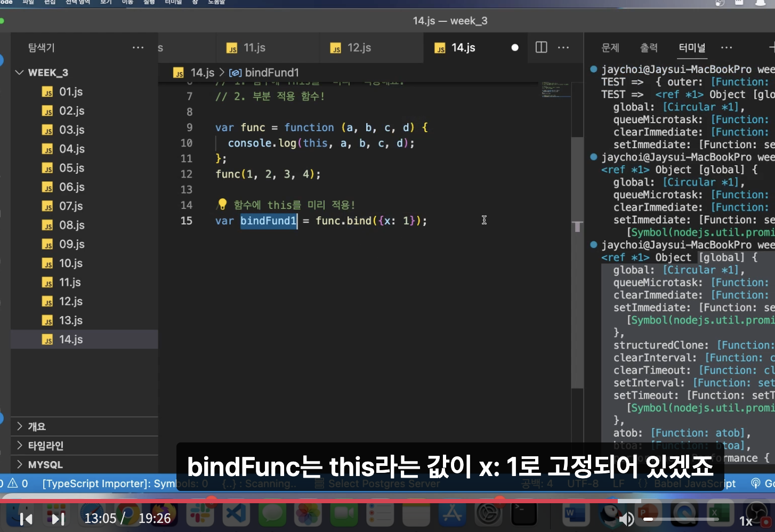Open 02.js in the explorer

click(x=84, y=111)
